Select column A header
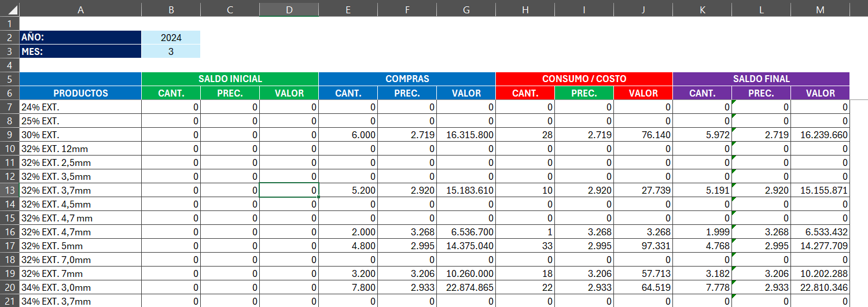The image size is (868, 307). 80,9
